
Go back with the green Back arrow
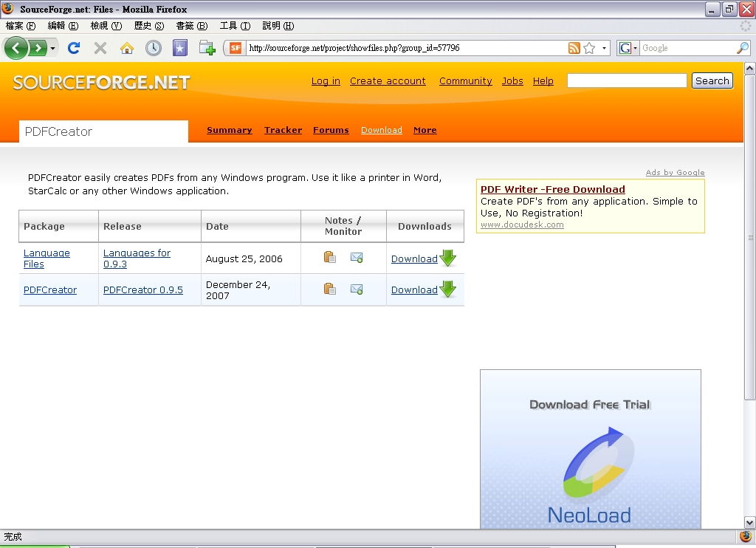point(16,48)
